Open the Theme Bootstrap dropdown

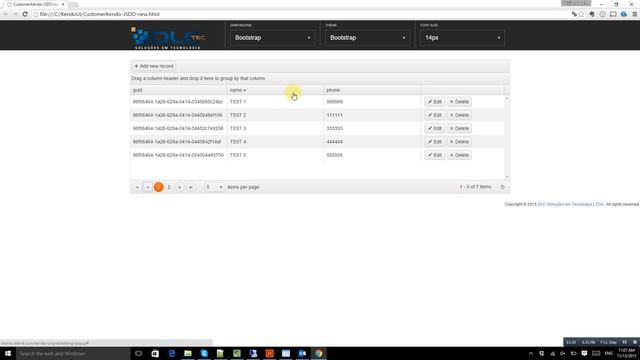tap(367, 38)
